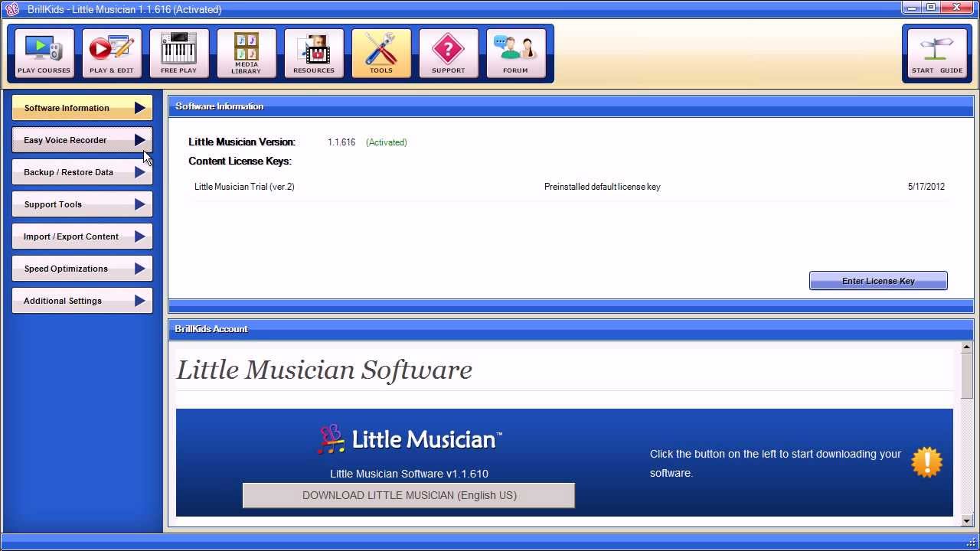980x551 pixels.
Task: Open Support Tools in sidebar
Action: click(x=82, y=204)
